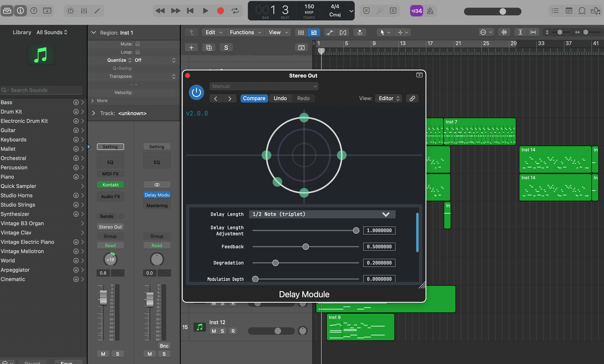Viewport: 604px width, 364px height.
Task: Toggle the metronome click icon
Action: (430, 11)
